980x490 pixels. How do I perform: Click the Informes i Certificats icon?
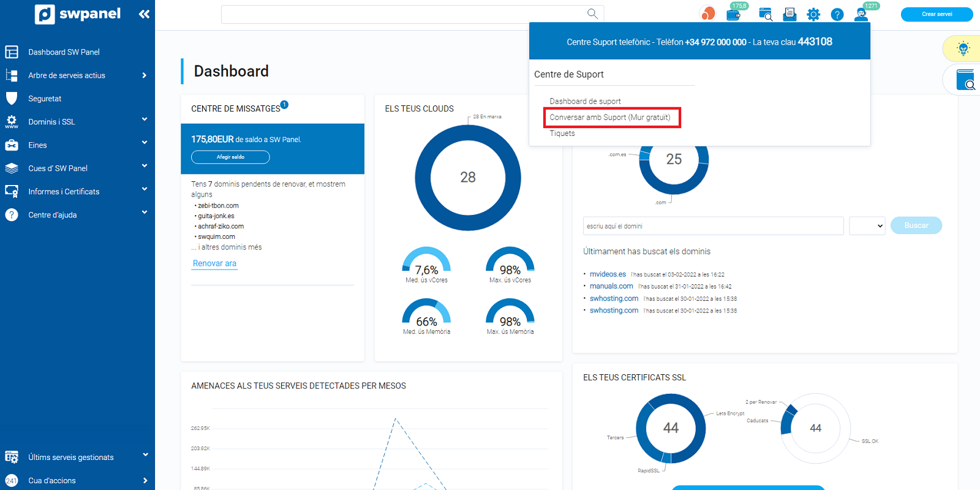[x=12, y=192]
